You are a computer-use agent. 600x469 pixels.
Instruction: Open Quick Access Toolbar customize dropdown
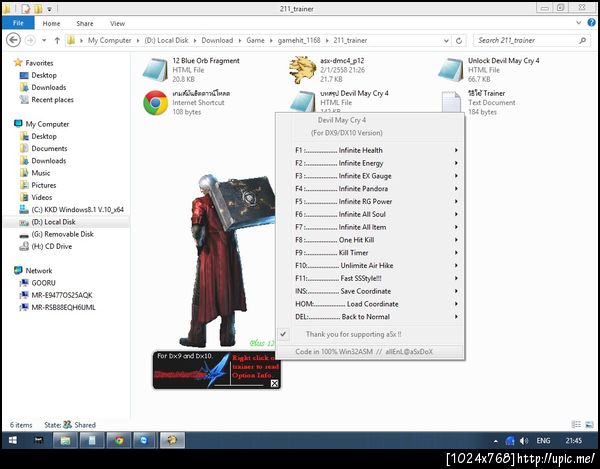pyautogui.click(x=49, y=8)
